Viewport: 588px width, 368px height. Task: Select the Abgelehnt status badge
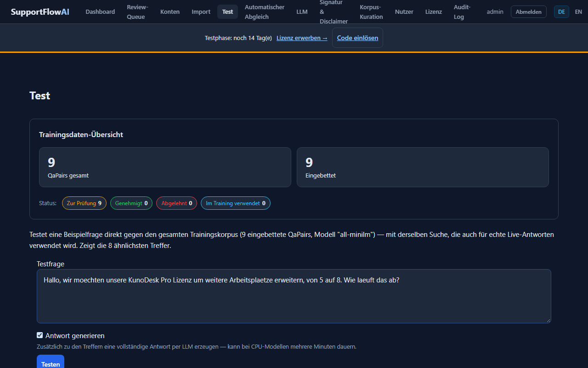(177, 203)
